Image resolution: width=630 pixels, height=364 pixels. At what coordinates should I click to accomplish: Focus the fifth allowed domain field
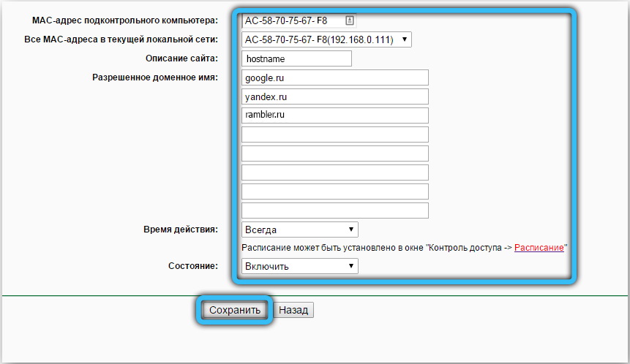(x=334, y=153)
